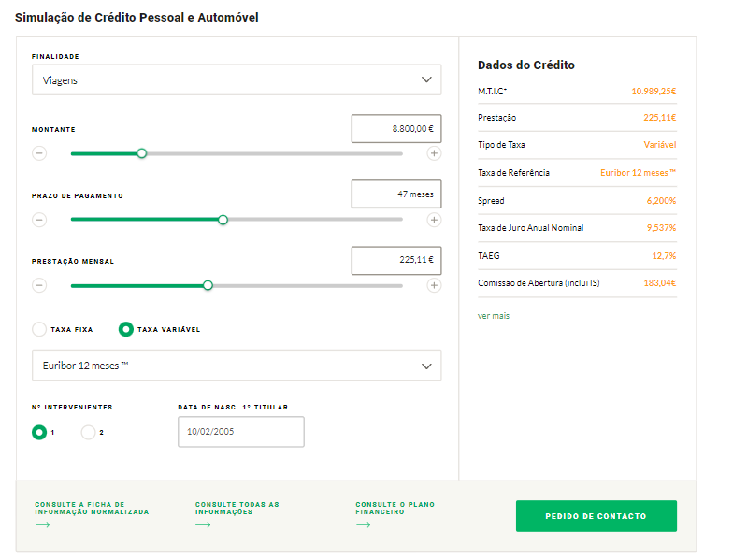The height and width of the screenshot is (560, 733).
Task: Click the Montante slider handle
Action: [142, 153]
